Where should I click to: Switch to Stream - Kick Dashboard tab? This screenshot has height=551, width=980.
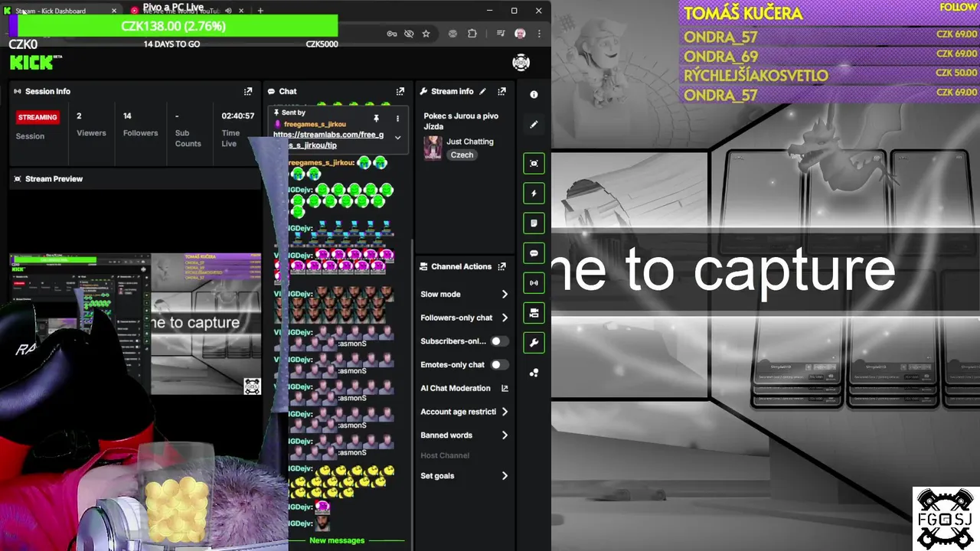pos(61,11)
